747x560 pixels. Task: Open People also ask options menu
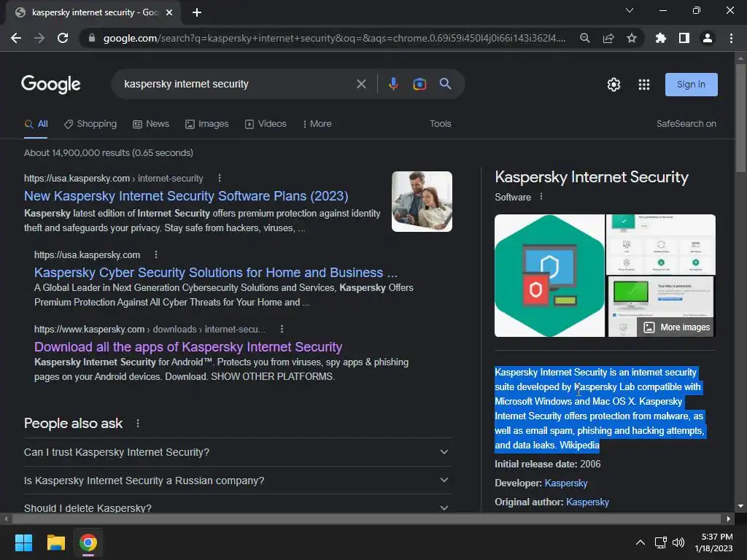coord(138,424)
